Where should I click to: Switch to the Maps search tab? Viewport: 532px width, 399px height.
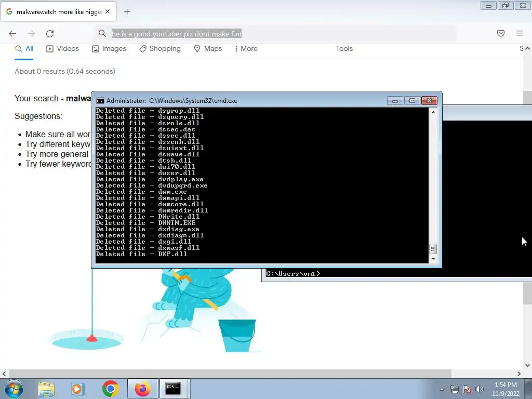coord(208,49)
